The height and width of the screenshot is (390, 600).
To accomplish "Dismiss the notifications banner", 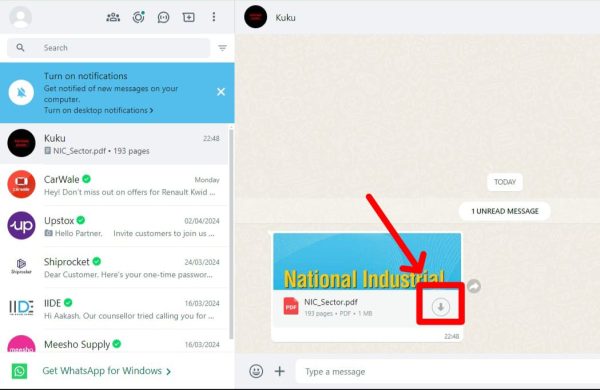I will tap(221, 92).
